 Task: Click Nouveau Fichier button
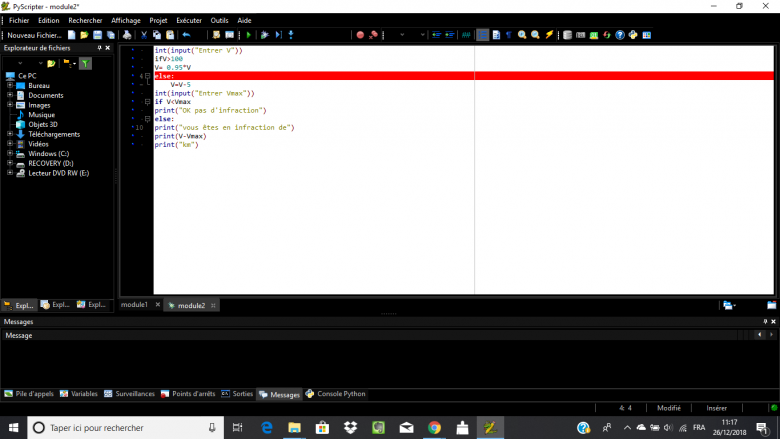tap(35, 35)
